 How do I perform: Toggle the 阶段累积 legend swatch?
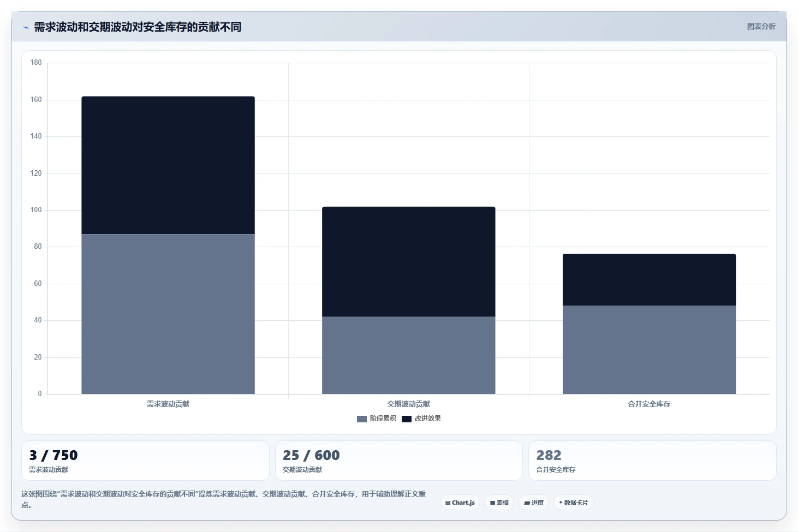coord(361,419)
